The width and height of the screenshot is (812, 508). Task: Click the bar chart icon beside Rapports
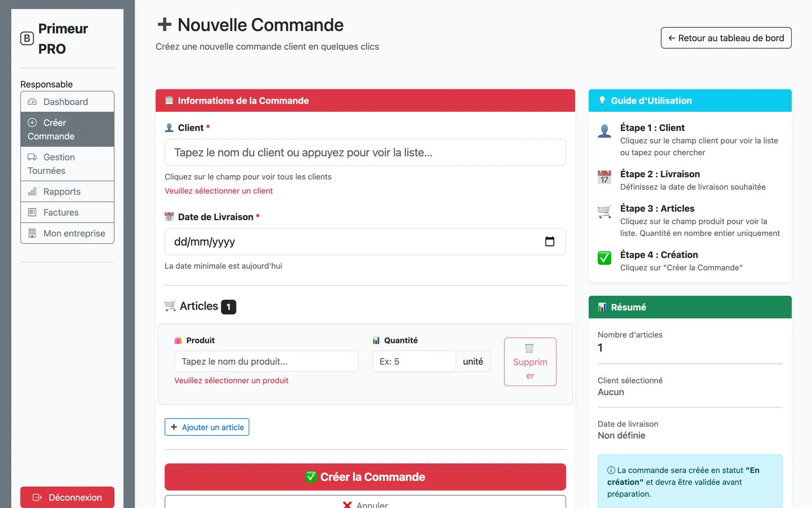[32, 192]
